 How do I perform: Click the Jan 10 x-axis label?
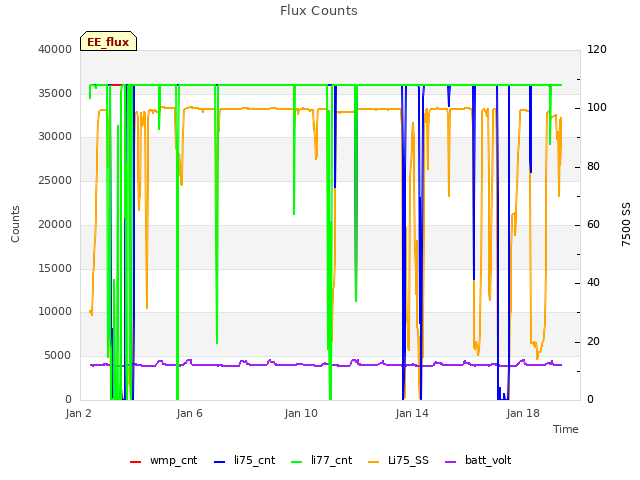[301, 413]
